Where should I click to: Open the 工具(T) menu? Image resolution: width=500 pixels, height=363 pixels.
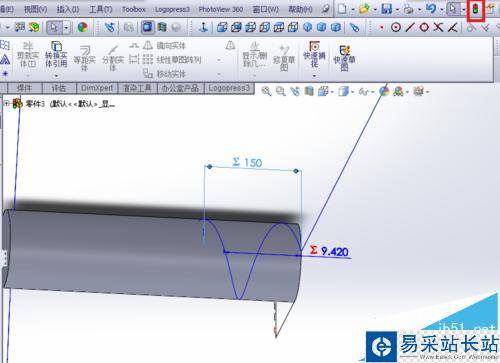pos(100,9)
